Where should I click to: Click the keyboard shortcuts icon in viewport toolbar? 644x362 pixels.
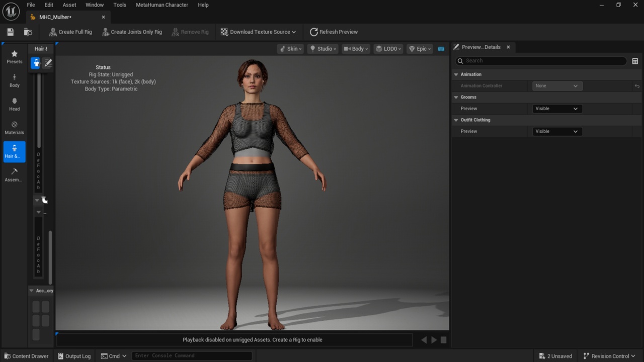(x=441, y=49)
